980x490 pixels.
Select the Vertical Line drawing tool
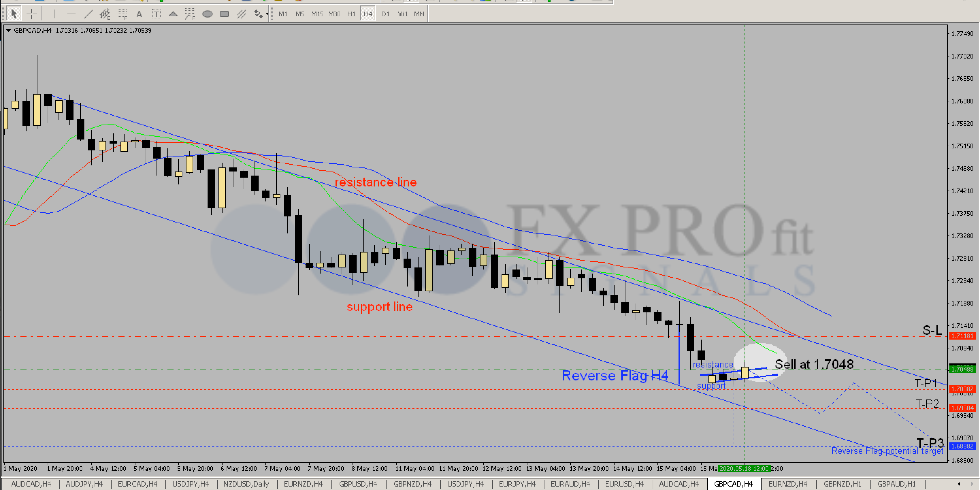pyautogui.click(x=54, y=14)
